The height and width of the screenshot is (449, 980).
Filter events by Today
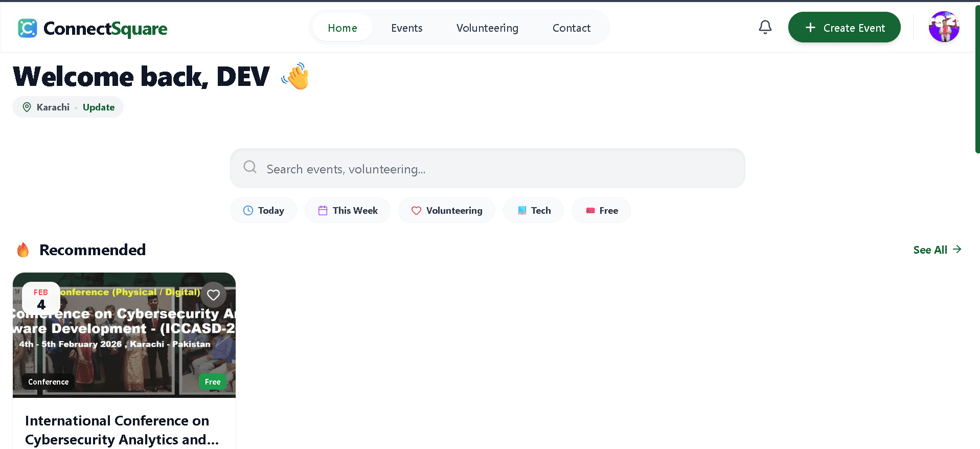pyautogui.click(x=263, y=210)
